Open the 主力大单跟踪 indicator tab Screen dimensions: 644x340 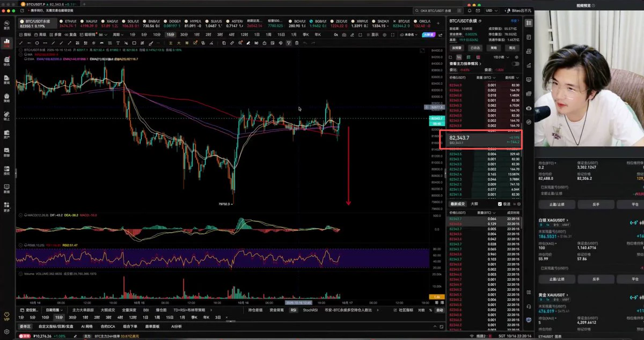point(83,310)
